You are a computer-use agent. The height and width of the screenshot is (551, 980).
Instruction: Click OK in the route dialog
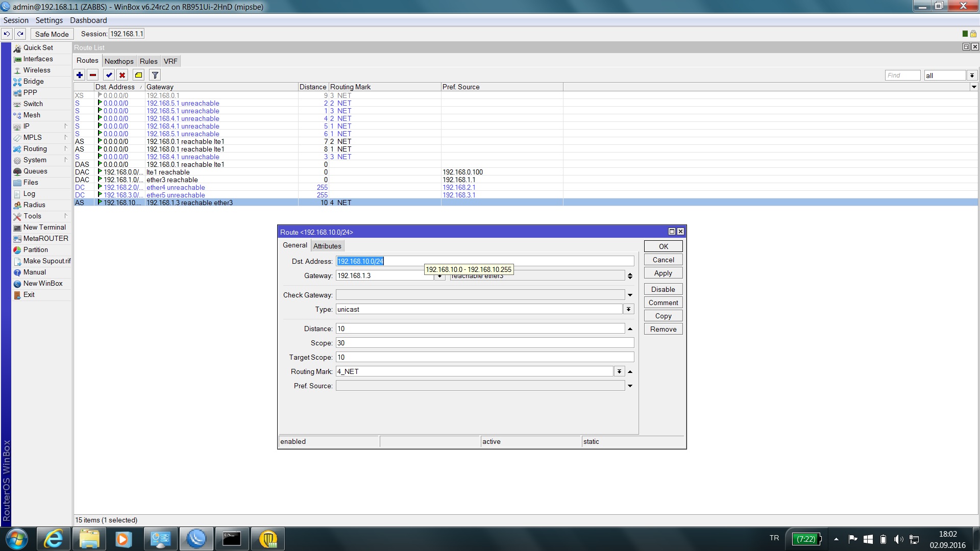663,246
